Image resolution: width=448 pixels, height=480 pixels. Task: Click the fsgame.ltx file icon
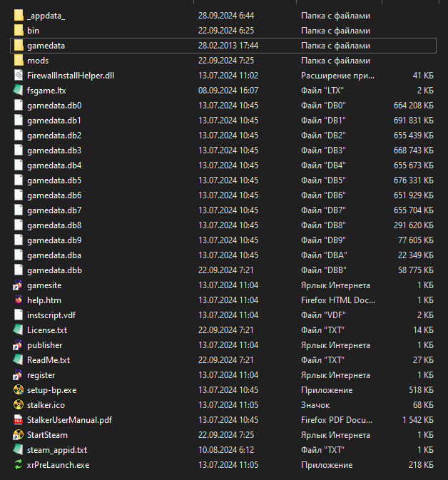(19, 91)
